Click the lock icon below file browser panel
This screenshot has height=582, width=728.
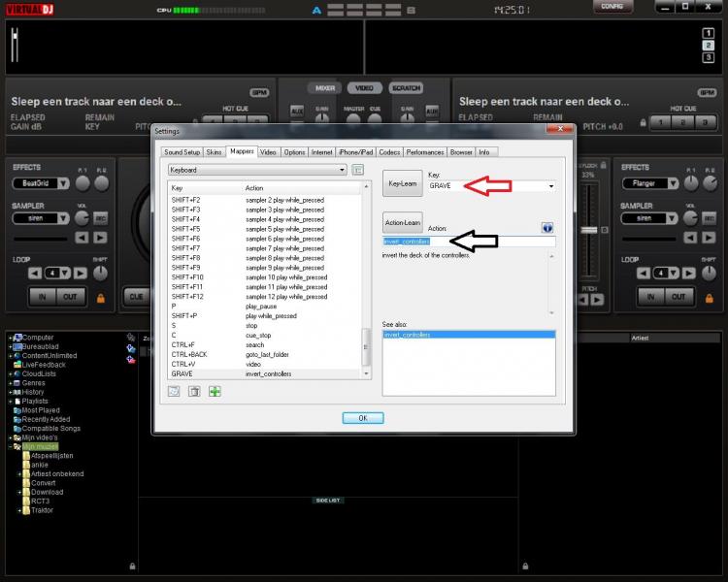click(132, 566)
